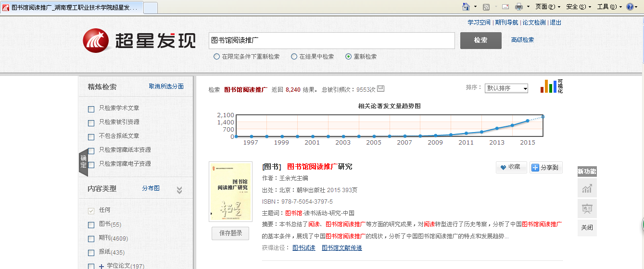Open the IE help question icon
Viewport: 644px width, 269px height.
click(x=630, y=7)
